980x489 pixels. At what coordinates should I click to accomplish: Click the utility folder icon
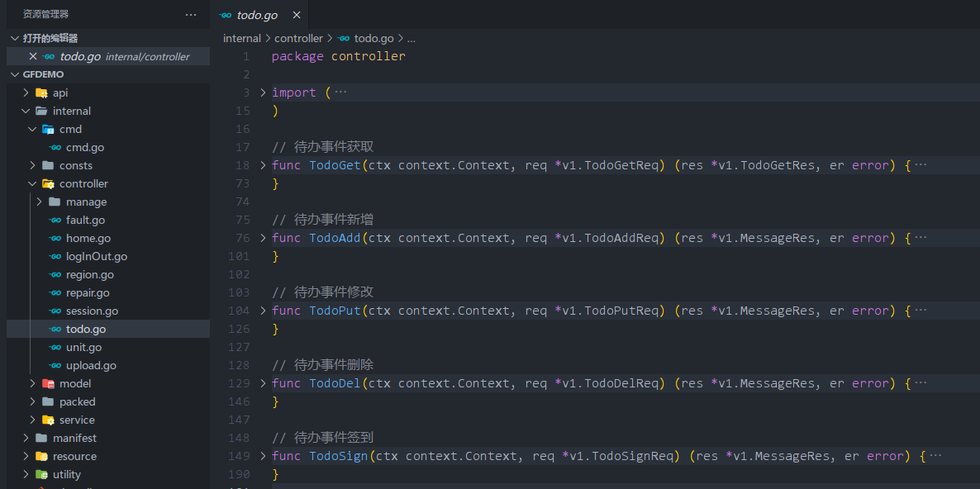41,473
